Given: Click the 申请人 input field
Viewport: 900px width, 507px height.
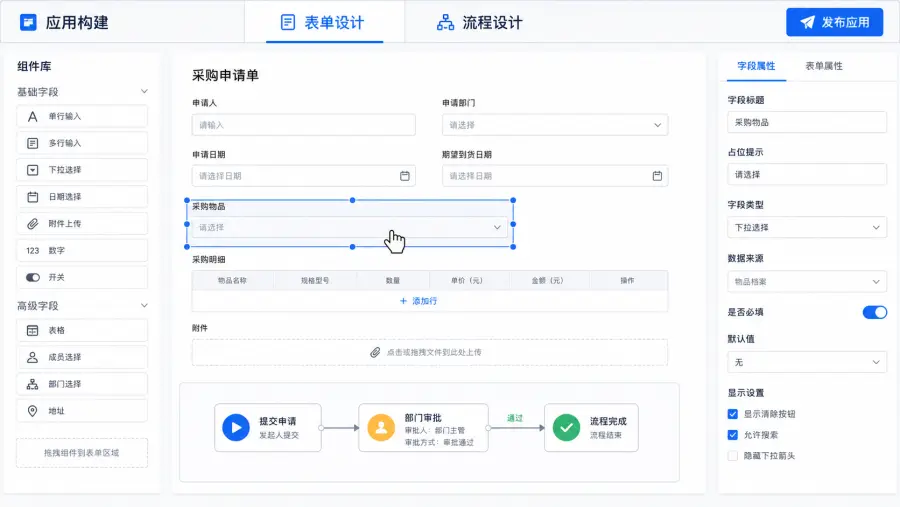Looking at the screenshot, I should [304, 125].
